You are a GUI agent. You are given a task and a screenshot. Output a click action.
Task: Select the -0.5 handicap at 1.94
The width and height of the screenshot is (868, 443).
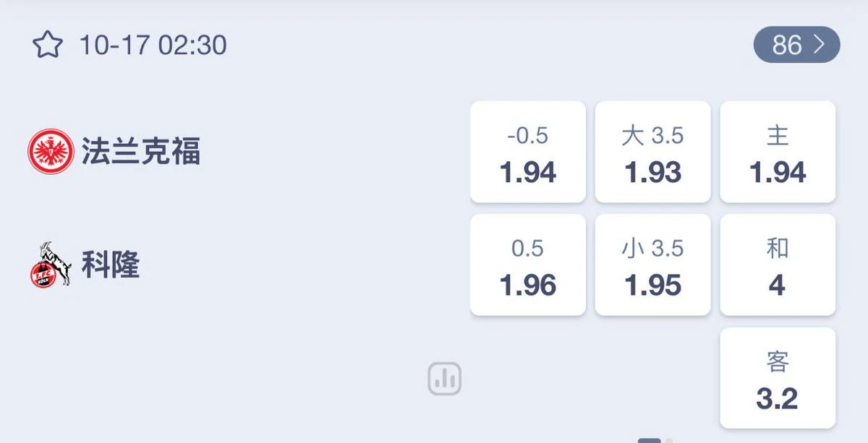[x=528, y=152]
